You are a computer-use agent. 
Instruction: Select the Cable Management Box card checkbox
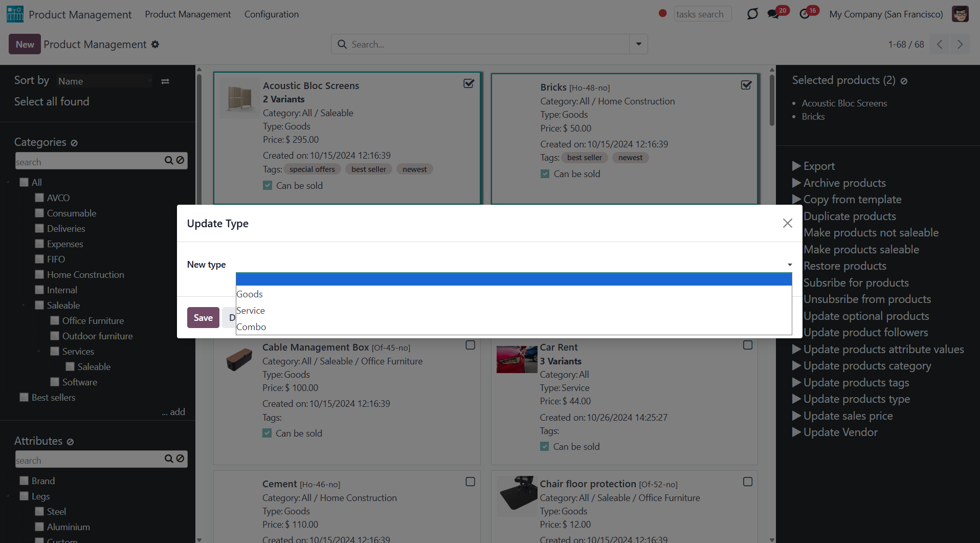pyautogui.click(x=471, y=345)
